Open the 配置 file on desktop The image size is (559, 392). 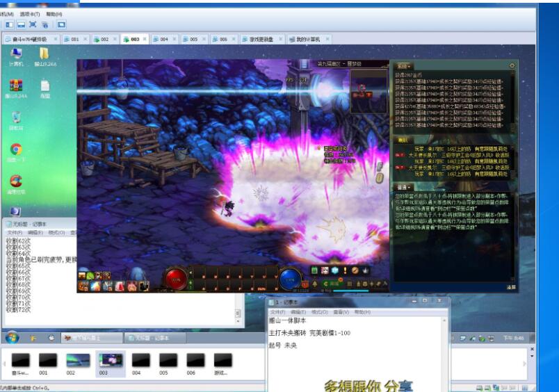45,89
